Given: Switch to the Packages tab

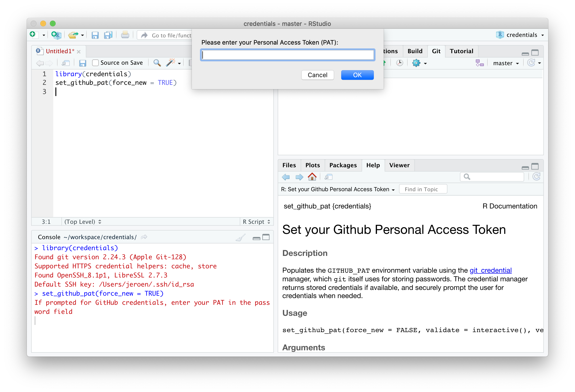Looking at the screenshot, I should [343, 165].
